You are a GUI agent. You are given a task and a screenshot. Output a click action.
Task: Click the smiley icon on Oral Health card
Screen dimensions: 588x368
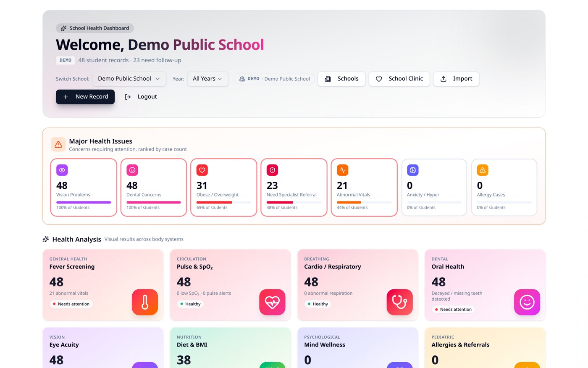pyautogui.click(x=527, y=302)
